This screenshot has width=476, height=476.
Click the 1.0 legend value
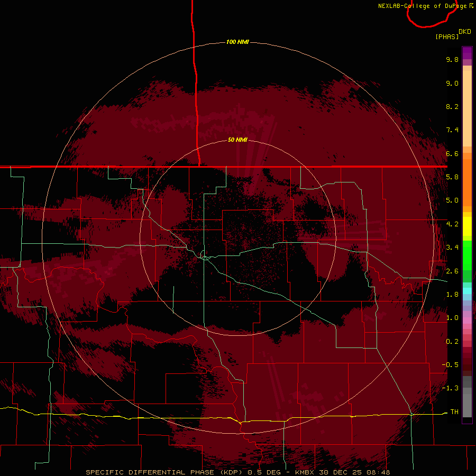452,318
